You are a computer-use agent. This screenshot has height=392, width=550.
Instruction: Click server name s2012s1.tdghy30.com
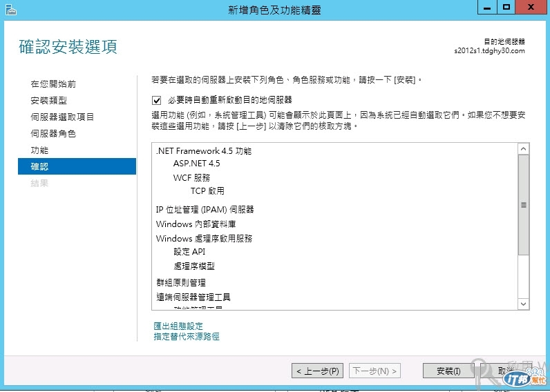[x=489, y=51]
